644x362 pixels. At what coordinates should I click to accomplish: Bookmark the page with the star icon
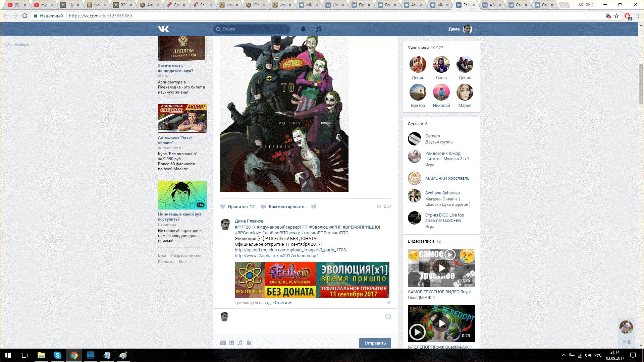616,16
